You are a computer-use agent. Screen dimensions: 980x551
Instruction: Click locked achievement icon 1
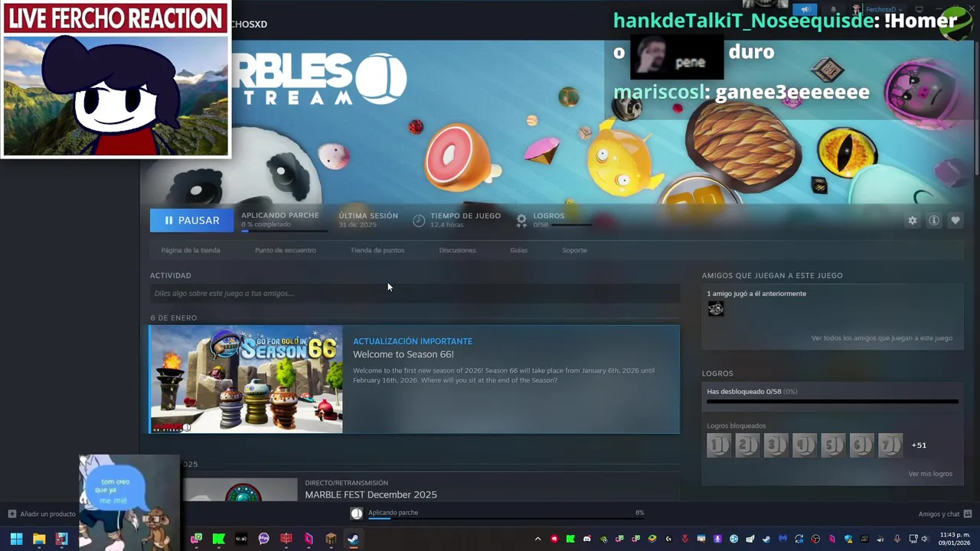pos(719,445)
